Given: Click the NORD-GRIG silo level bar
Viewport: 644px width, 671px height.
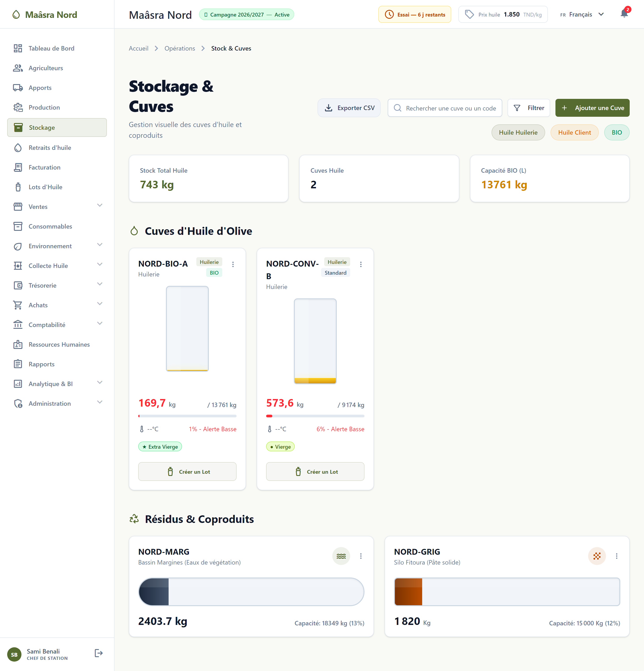Looking at the screenshot, I should click(507, 592).
